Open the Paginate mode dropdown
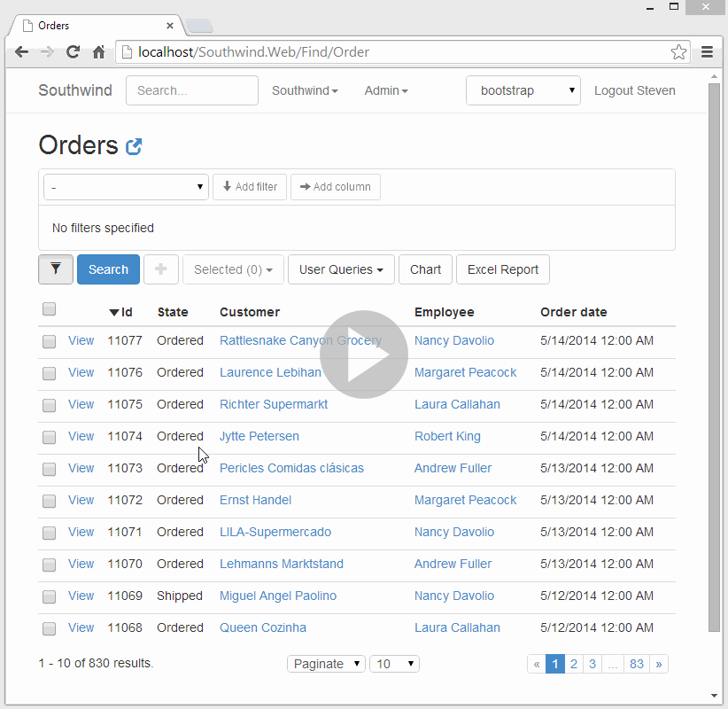 (326, 664)
